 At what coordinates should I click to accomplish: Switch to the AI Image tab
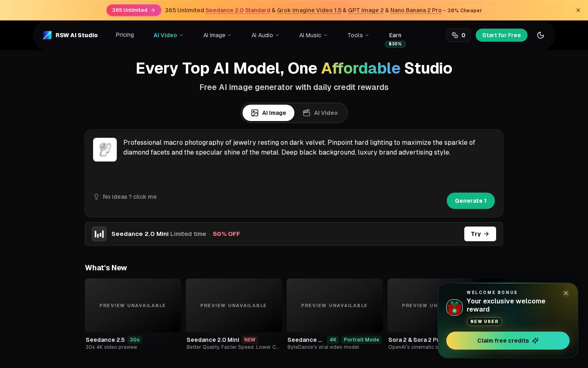click(268, 113)
